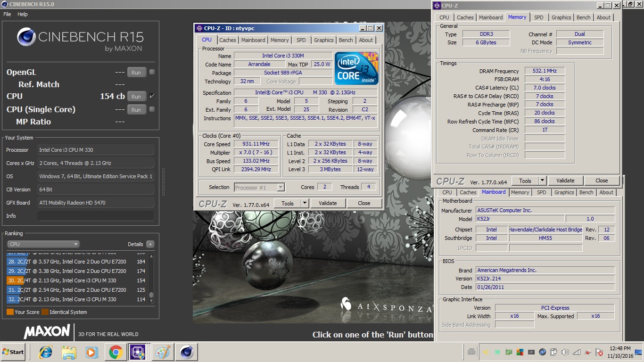The image size is (644, 362).
Task: Open the Action Center flag icon
Action: (x=599, y=352)
